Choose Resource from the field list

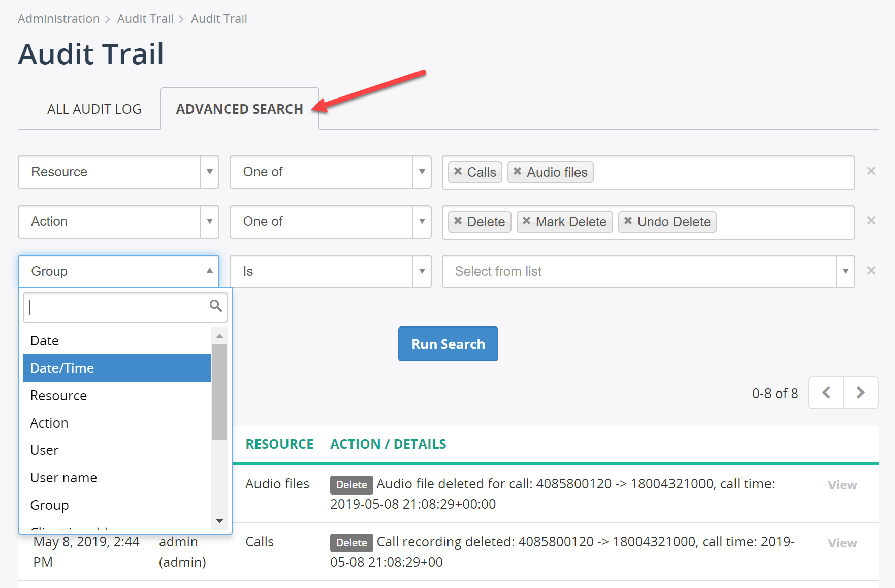(117, 396)
